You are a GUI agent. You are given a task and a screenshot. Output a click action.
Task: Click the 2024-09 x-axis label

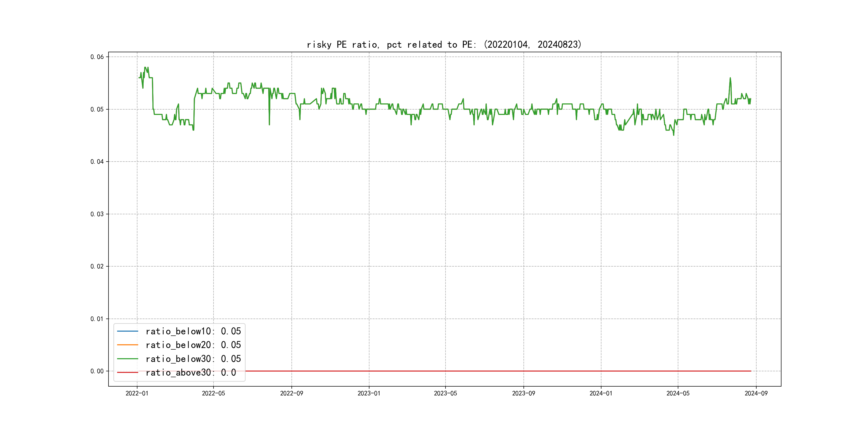click(756, 393)
